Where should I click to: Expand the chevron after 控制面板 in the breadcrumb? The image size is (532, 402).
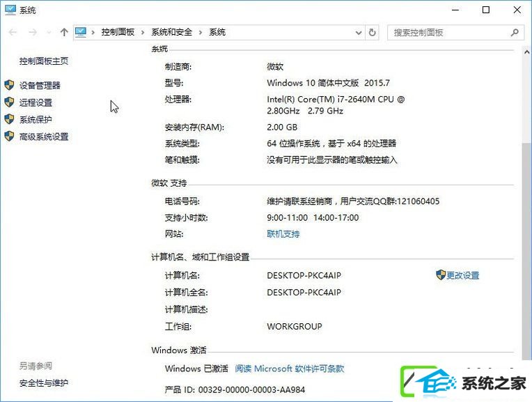coord(143,33)
